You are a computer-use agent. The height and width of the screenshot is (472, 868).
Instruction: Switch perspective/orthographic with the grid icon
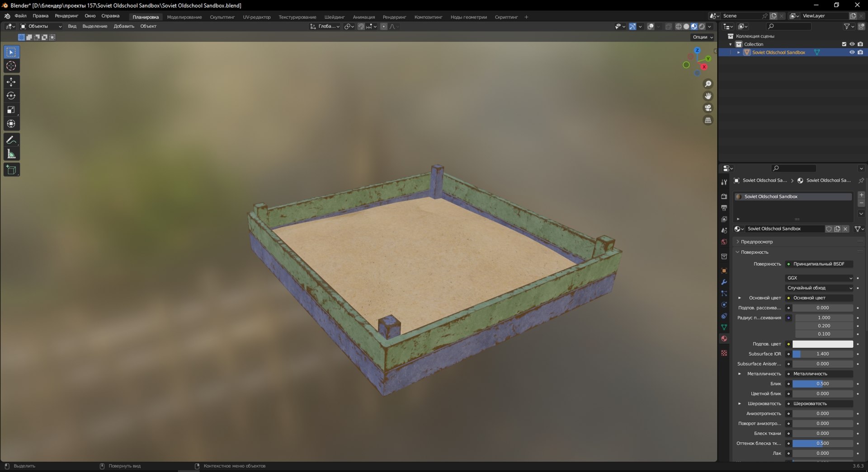(708, 120)
